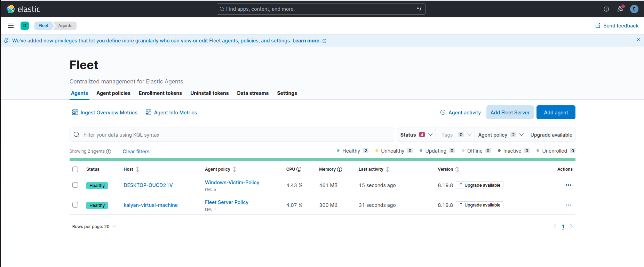
Task: Open the Rows per page dropdown
Action: pyautogui.click(x=94, y=227)
